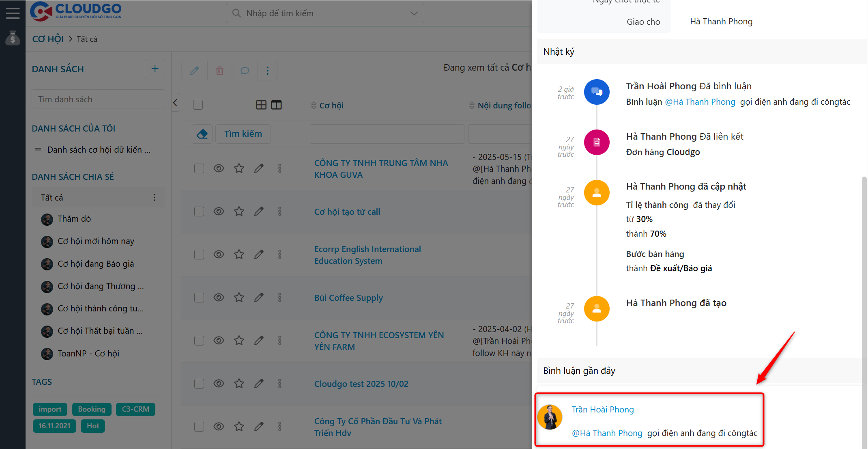Open the Cơ hội đang Báo giá list
This screenshot has width=868, height=449.
96,264
